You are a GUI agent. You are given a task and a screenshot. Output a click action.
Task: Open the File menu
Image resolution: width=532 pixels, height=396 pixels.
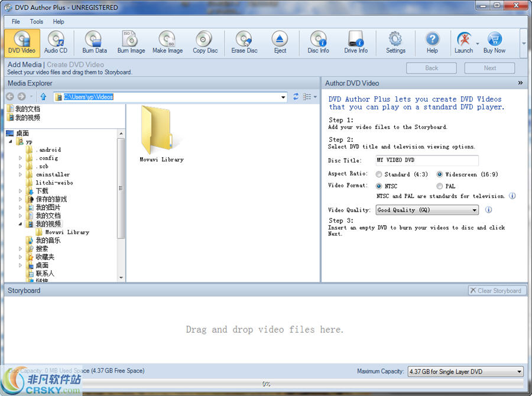15,21
